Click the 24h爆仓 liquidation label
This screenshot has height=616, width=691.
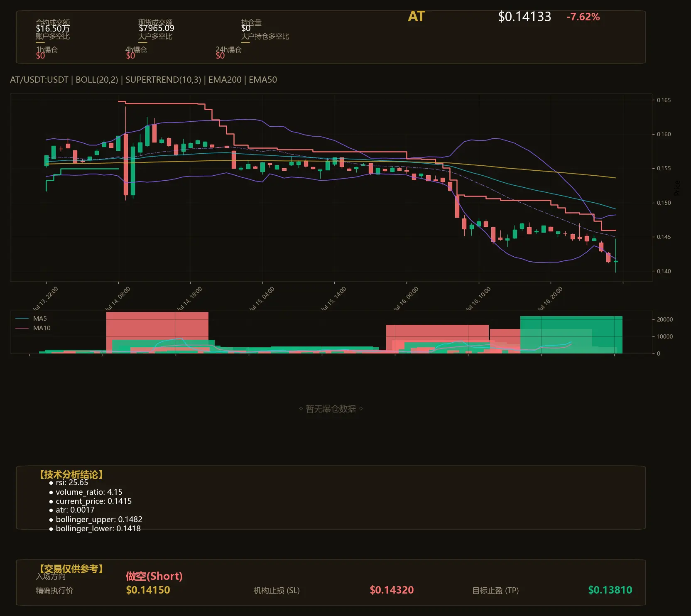(x=228, y=50)
